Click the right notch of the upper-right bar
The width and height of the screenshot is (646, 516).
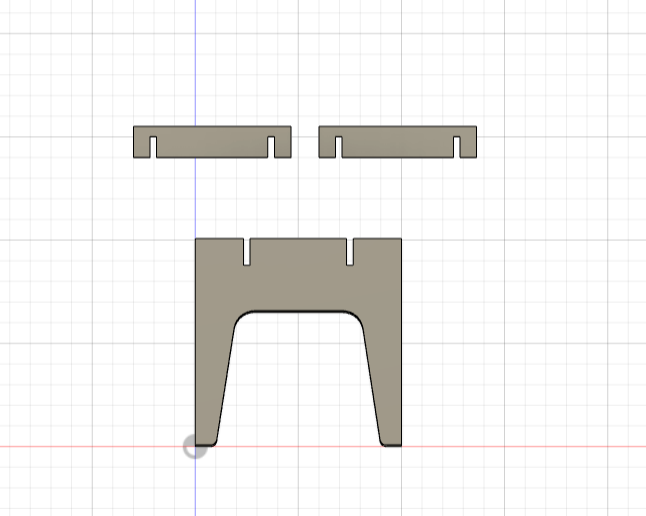click(456, 147)
